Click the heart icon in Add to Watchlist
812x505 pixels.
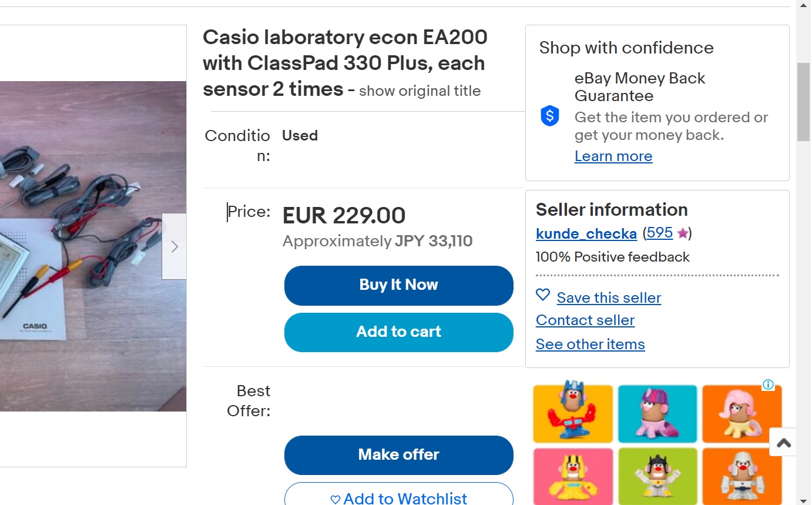(335, 499)
